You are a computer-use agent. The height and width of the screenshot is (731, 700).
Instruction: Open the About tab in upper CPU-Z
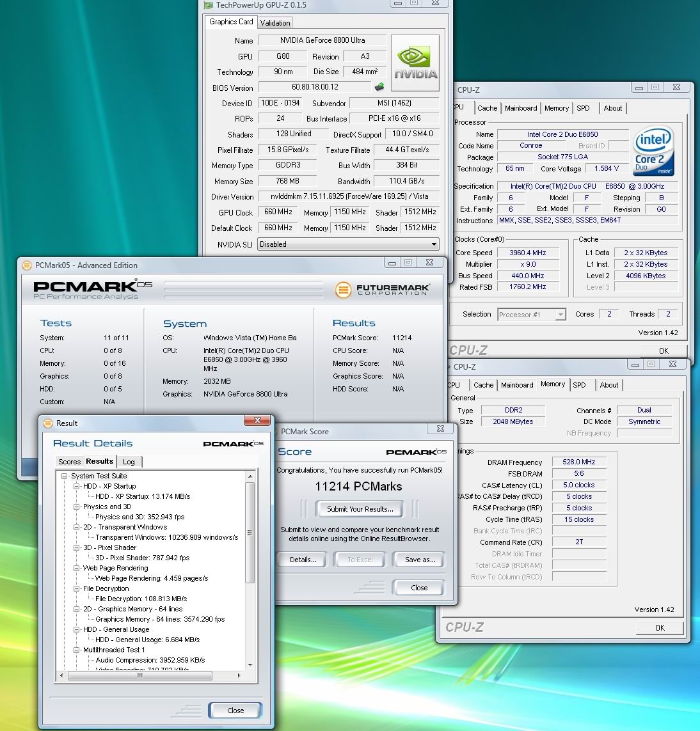click(x=613, y=108)
